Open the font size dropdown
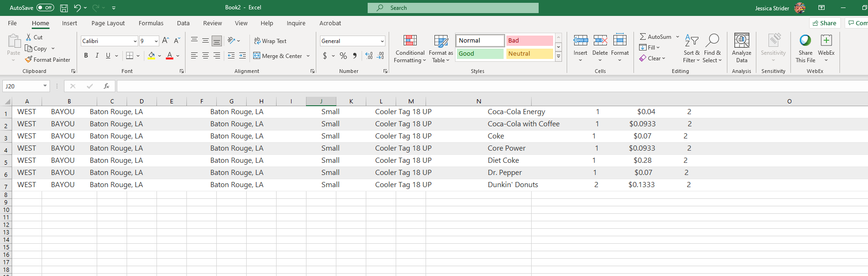 (156, 41)
